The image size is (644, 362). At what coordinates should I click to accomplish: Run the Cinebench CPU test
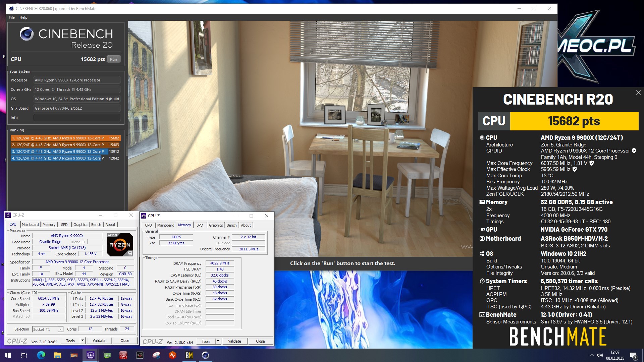114,59
